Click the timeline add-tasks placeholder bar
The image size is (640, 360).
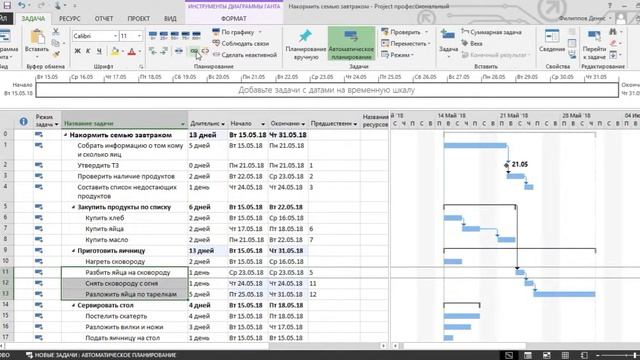(x=327, y=90)
